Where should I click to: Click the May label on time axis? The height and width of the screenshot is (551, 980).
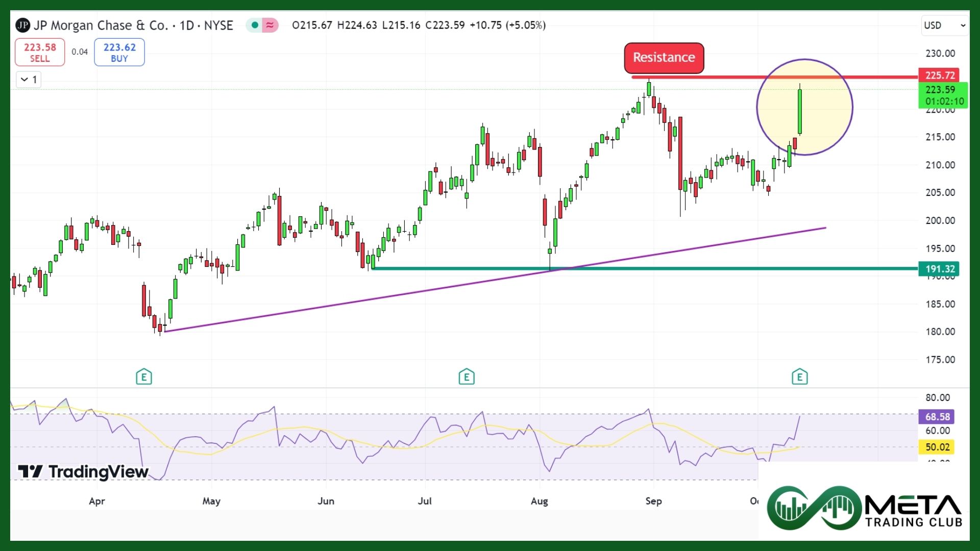pyautogui.click(x=211, y=501)
